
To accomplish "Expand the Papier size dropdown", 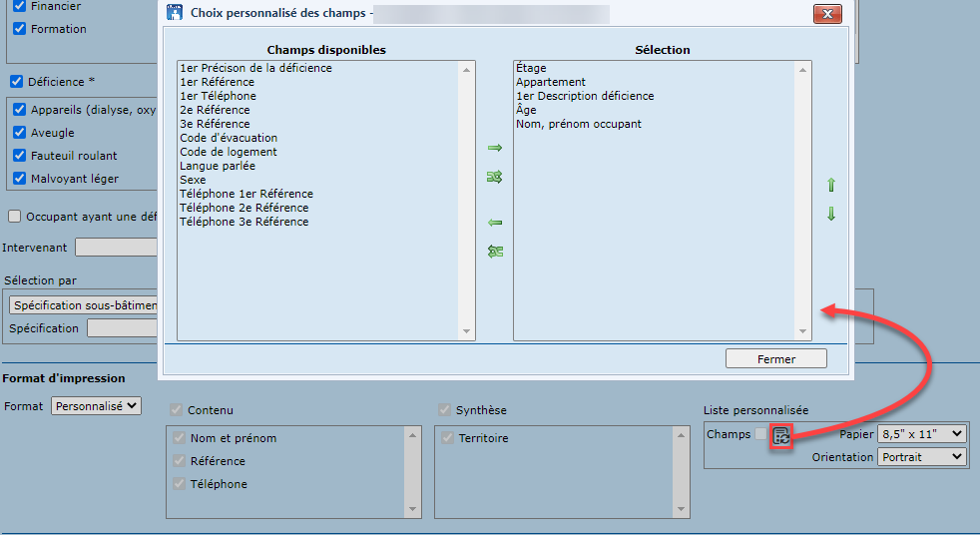I will (922, 434).
